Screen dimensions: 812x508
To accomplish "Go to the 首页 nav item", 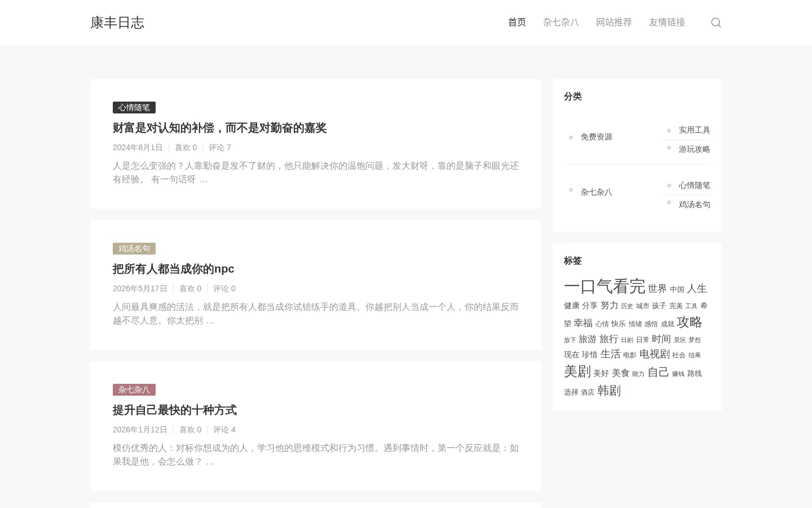I will 517,23.
